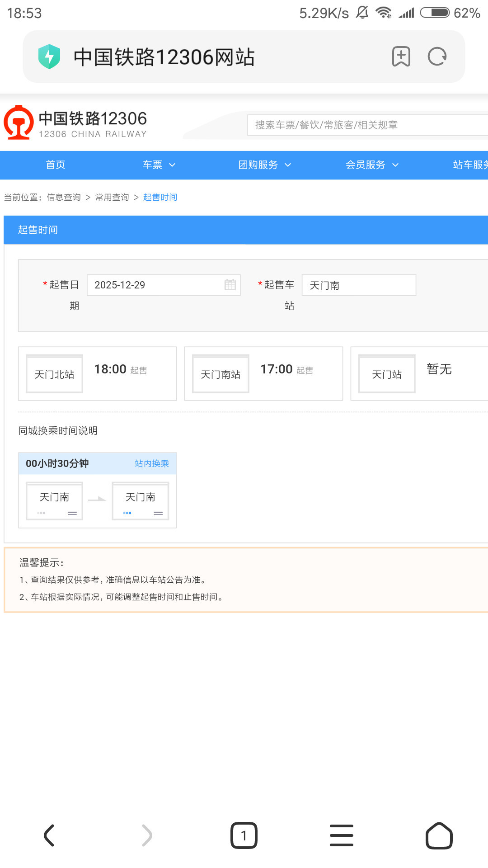Screen dimensions: 488x868
Task: Reload the page using the refresh icon
Action: (437, 57)
